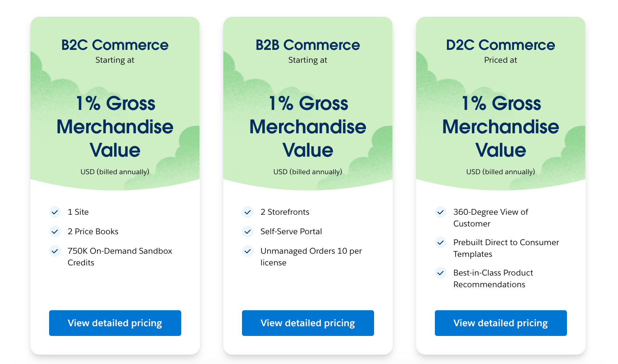Click the checkmark next to "Best-in-Class Product Recommendations"
Image resolution: width=618 pixels, height=364 pixels.
441,273
